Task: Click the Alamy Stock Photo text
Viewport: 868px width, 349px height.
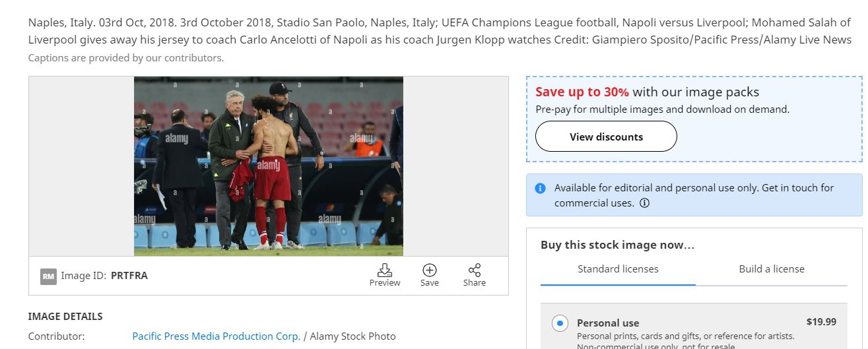Action: click(x=352, y=336)
